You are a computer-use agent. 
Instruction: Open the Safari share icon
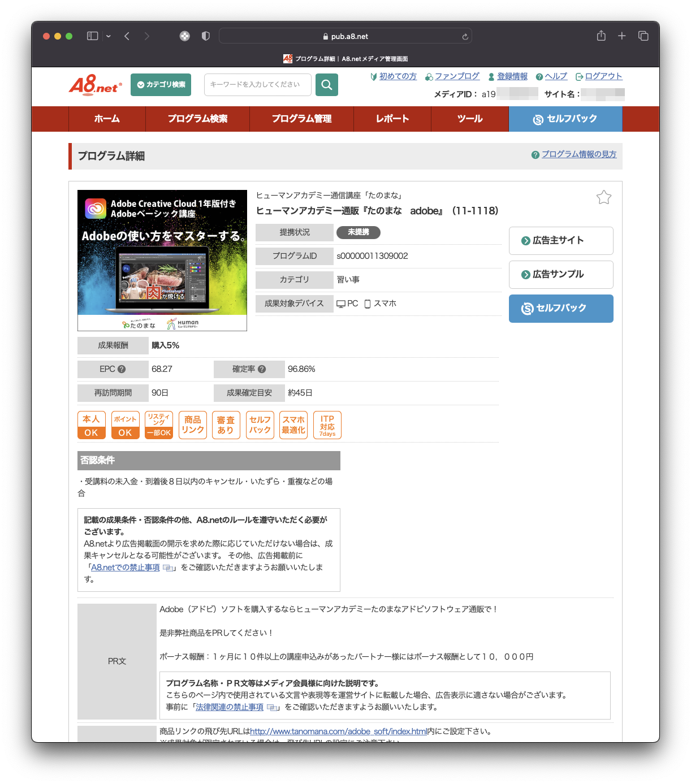pyautogui.click(x=601, y=36)
